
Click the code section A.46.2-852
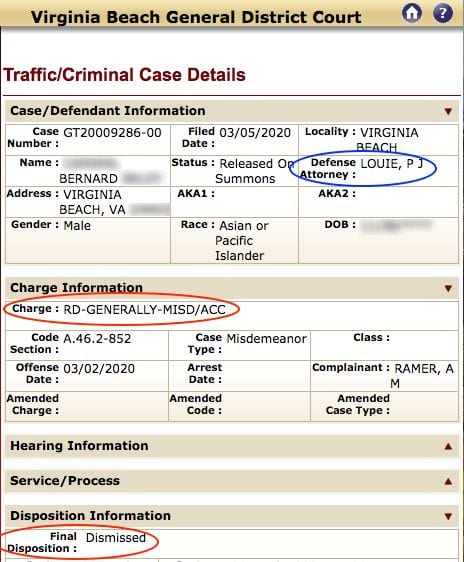[x=97, y=339]
